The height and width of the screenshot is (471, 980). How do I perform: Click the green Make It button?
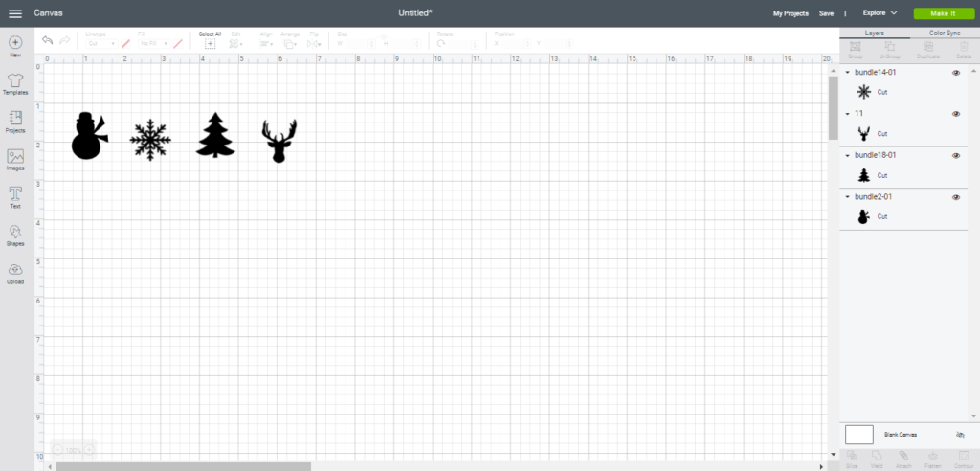point(943,13)
